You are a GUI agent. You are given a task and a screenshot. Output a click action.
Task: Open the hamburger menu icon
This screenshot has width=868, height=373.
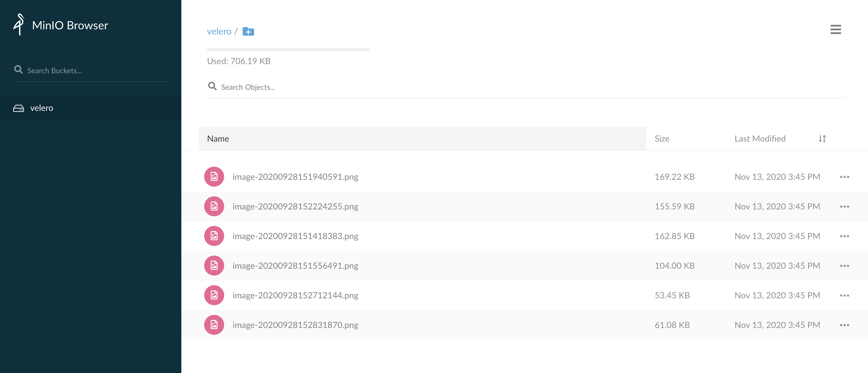pyautogui.click(x=836, y=30)
